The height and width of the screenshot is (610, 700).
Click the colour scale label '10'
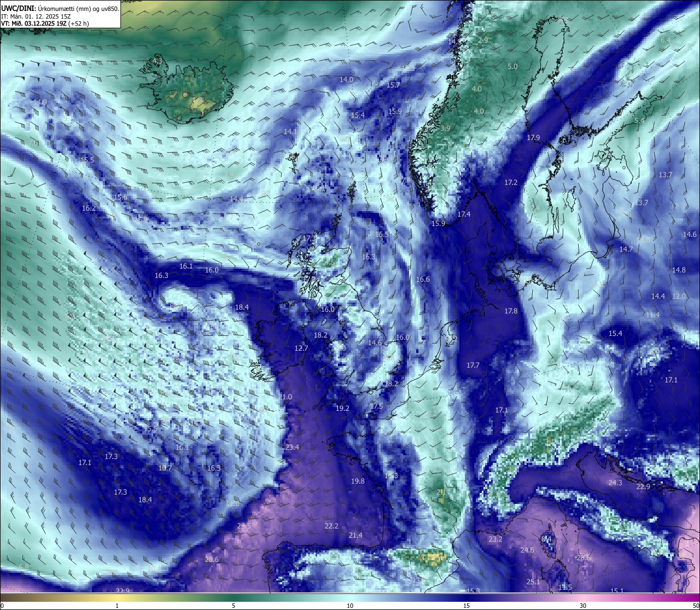(350, 606)
